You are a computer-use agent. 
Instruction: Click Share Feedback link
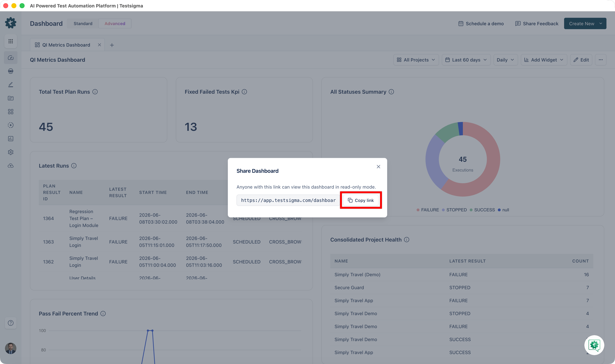537,23
